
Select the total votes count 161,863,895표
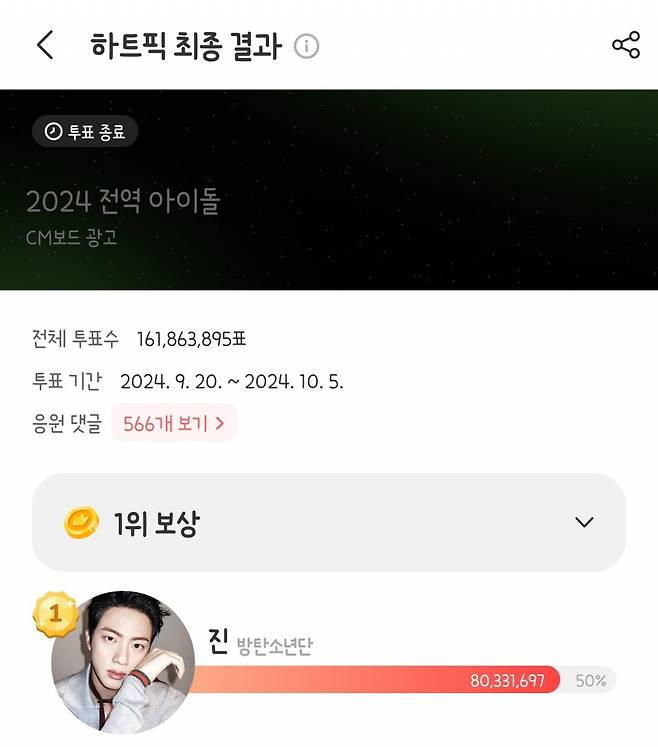(198, 339)
